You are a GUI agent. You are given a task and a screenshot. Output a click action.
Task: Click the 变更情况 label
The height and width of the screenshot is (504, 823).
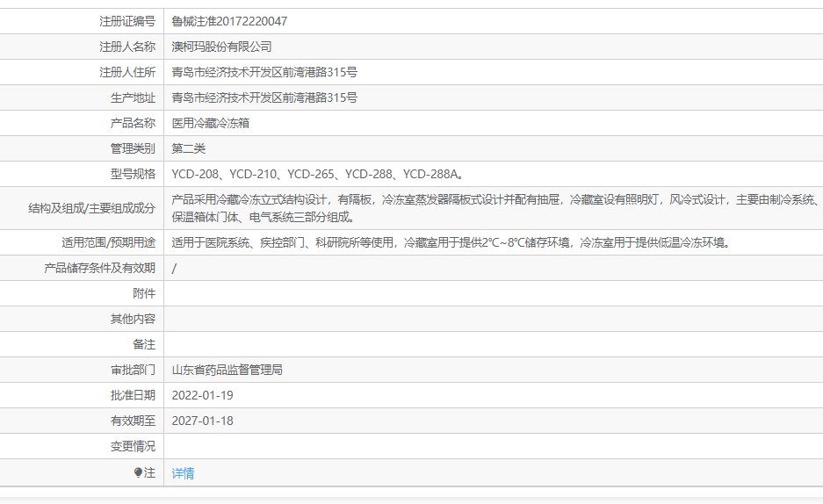pos(133,446)
